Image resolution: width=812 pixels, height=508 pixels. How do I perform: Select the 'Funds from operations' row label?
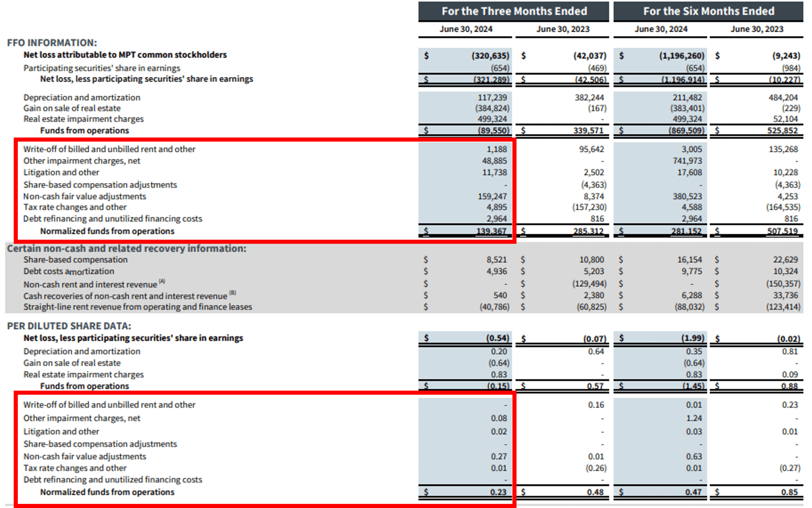84,131
